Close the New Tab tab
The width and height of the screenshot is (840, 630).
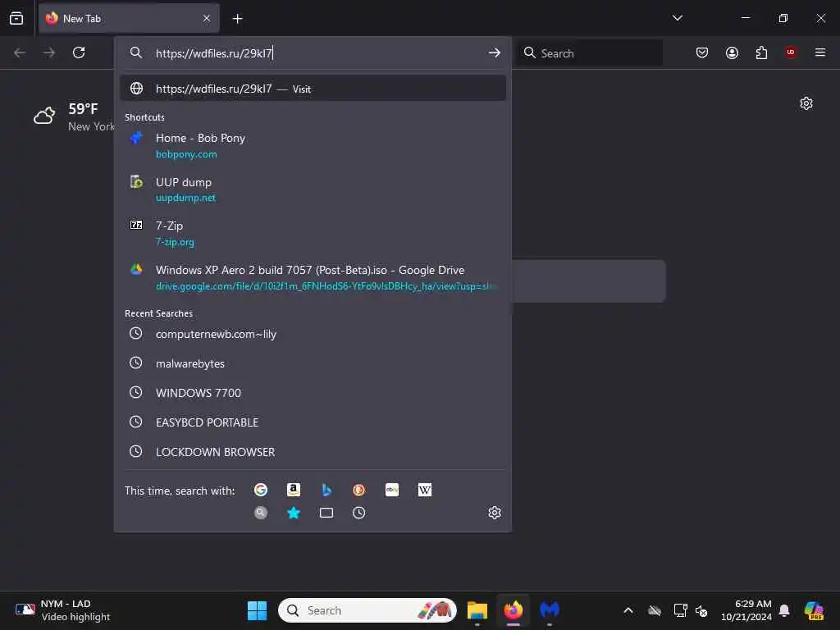click(207, 18)
